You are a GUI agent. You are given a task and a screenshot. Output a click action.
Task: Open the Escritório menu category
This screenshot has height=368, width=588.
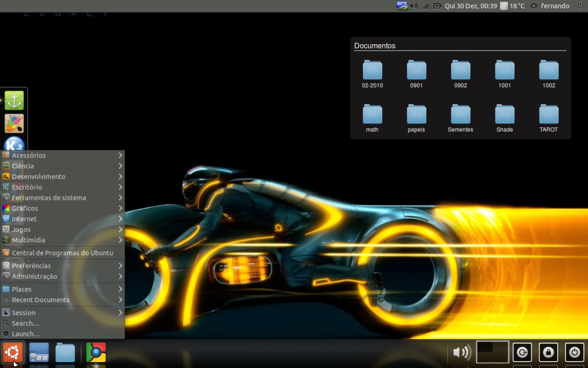point(62,187)
